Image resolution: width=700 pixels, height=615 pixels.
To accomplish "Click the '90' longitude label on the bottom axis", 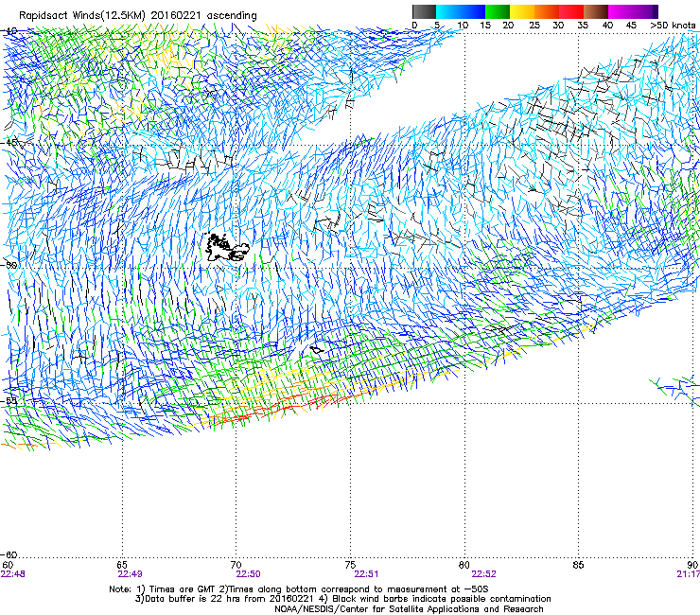I will 692,566.
